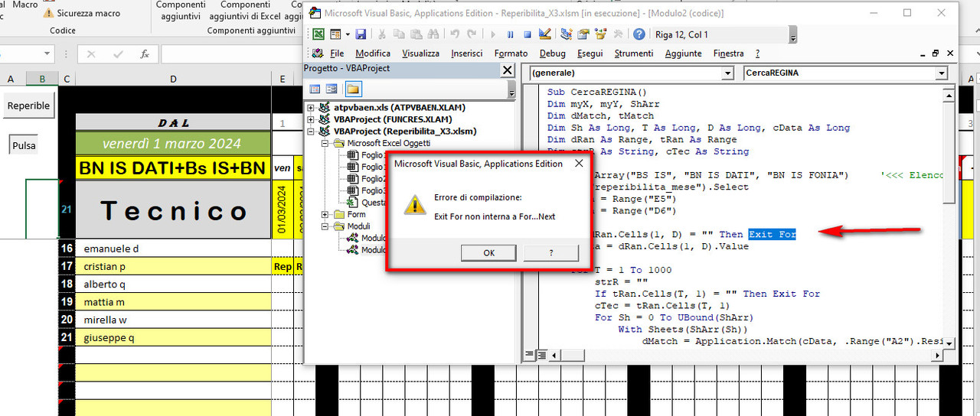Click the Find binoculars icon

(x=432, y=34)
